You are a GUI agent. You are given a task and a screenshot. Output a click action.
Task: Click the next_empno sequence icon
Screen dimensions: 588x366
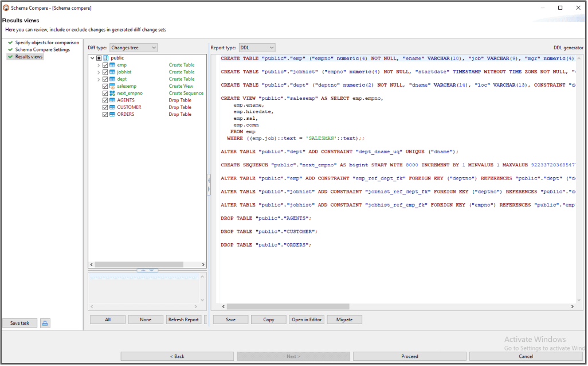112,93
